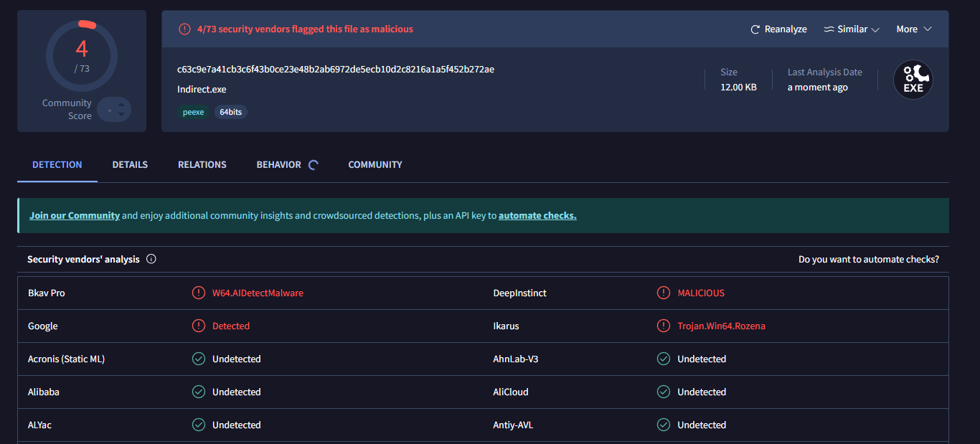Switch to the Detection tab
This screenshot has height=444, width=980.
click(x=57, y=164)
